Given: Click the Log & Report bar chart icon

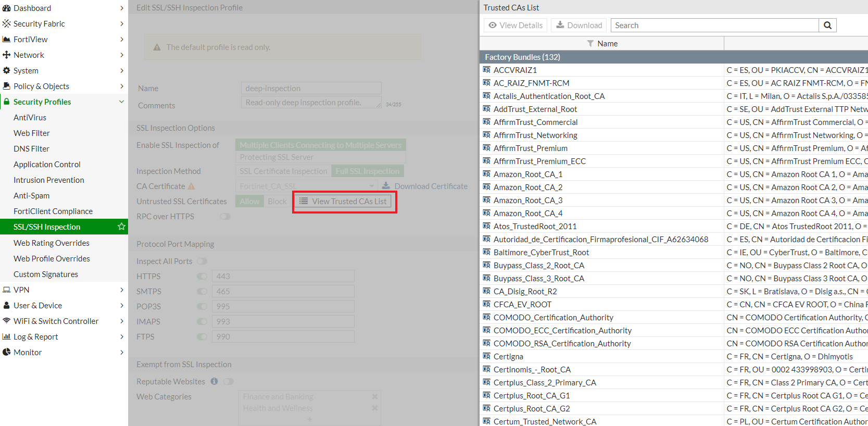Looking at the screenshot, I should tap(7, 337).
